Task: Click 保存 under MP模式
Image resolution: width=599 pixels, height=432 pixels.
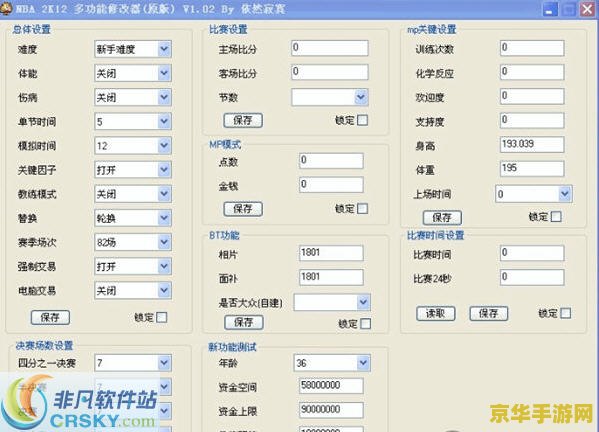Action: coord(243,209)
